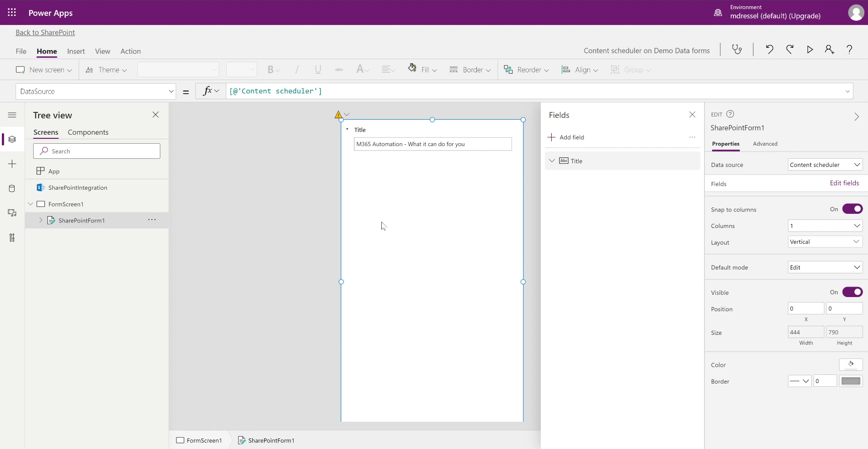Open the Help question mark icon
This screenshot has height=449, width=868.
[x=849, y=50]
